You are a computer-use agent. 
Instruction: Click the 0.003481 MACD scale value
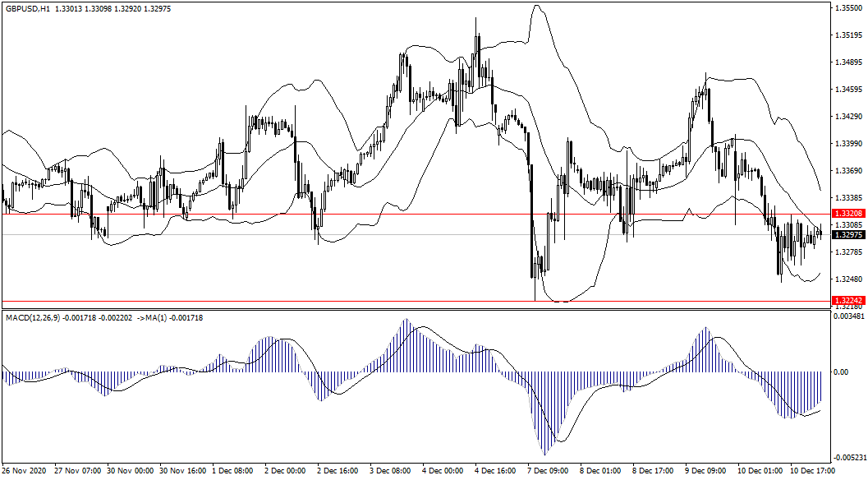click(848, 316)
